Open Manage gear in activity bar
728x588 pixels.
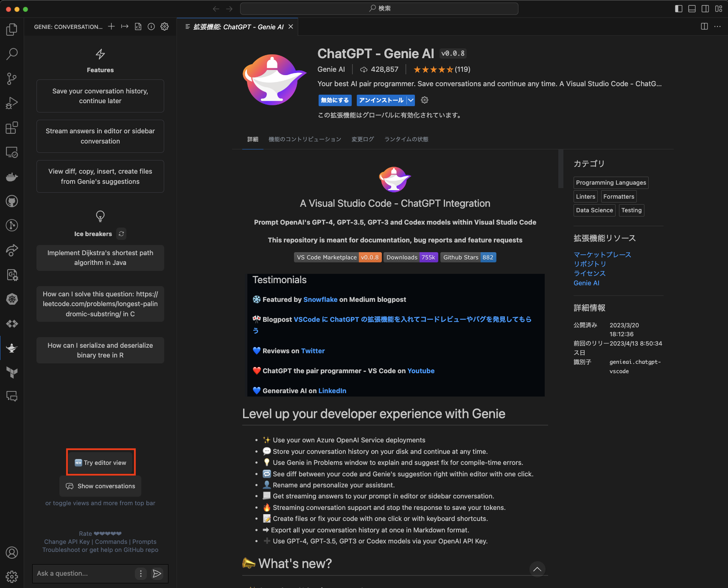pos(12,577)
